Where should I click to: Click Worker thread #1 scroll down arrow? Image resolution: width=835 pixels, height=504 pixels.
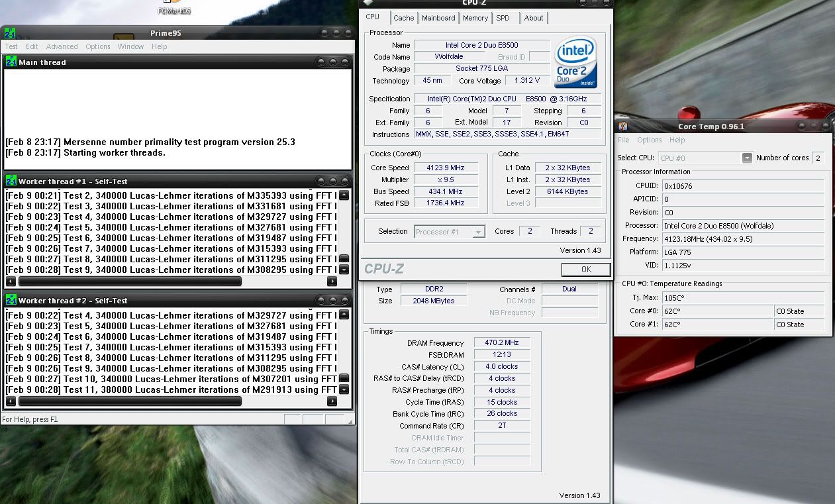pos(344,270)
